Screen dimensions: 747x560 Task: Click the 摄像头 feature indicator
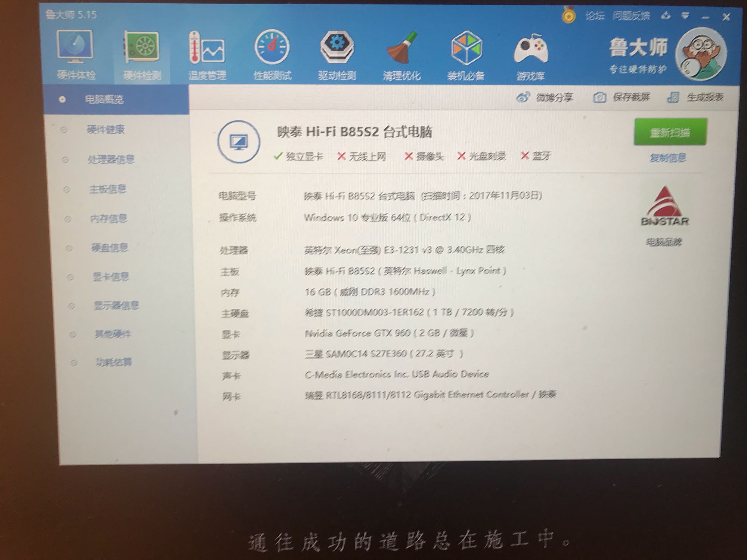[x=424, y=156]
